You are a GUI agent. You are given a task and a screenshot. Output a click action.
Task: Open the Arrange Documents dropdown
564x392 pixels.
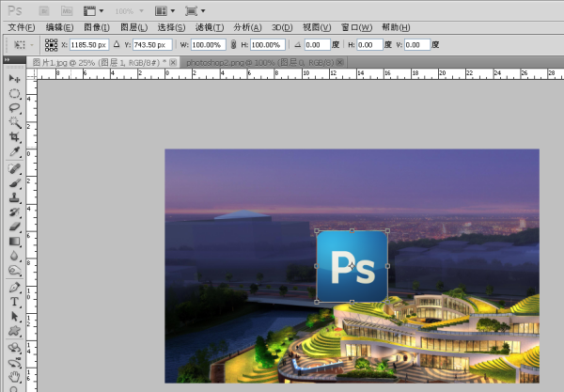click(164, 10)
